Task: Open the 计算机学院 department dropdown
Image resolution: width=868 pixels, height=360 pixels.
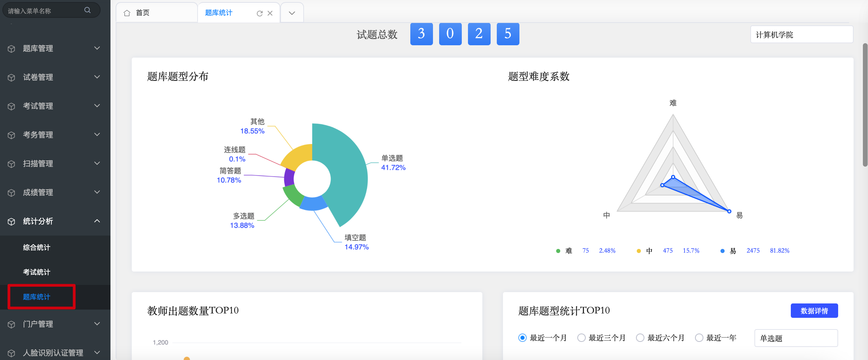Action: 801,35
